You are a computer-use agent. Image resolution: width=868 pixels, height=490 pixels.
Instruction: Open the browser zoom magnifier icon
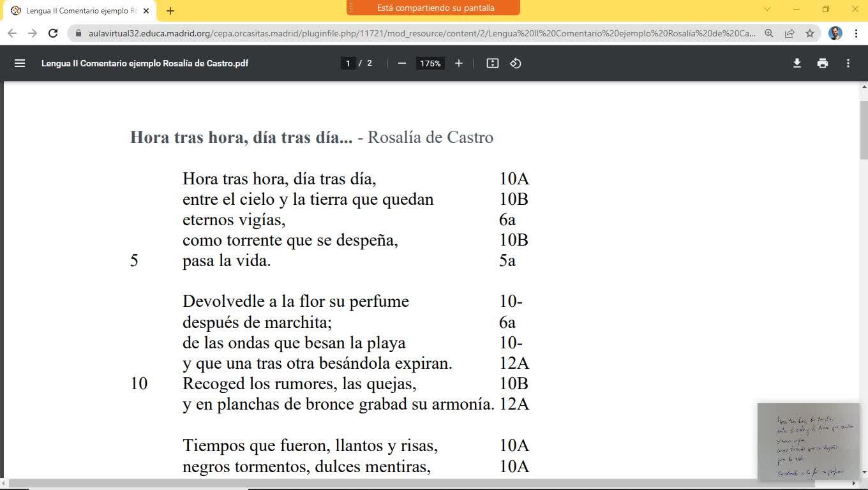click(x=769, y=33)
